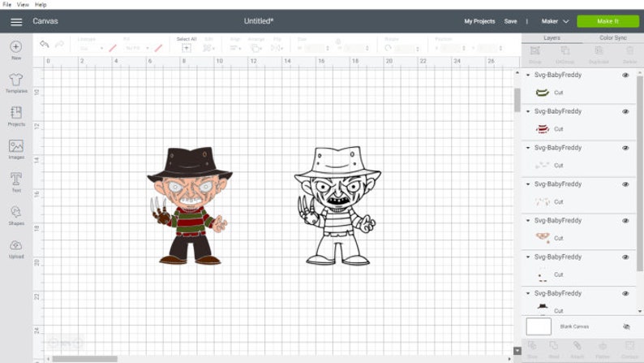Toggle Blank Canvas visibility eye
Image resolution: width=644 pixels, height=363 pixels.
click(626, 326)
